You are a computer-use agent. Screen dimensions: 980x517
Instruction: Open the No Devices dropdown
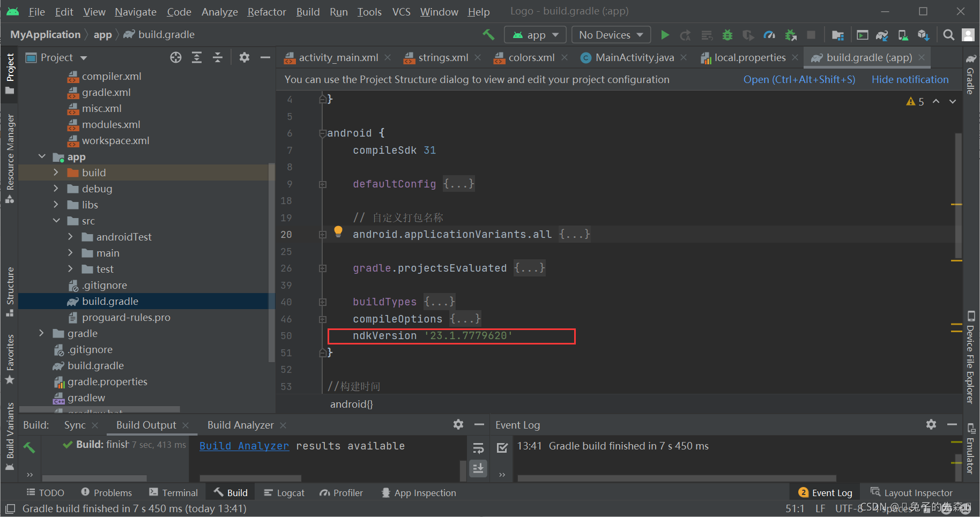click(x=611, y=35)
